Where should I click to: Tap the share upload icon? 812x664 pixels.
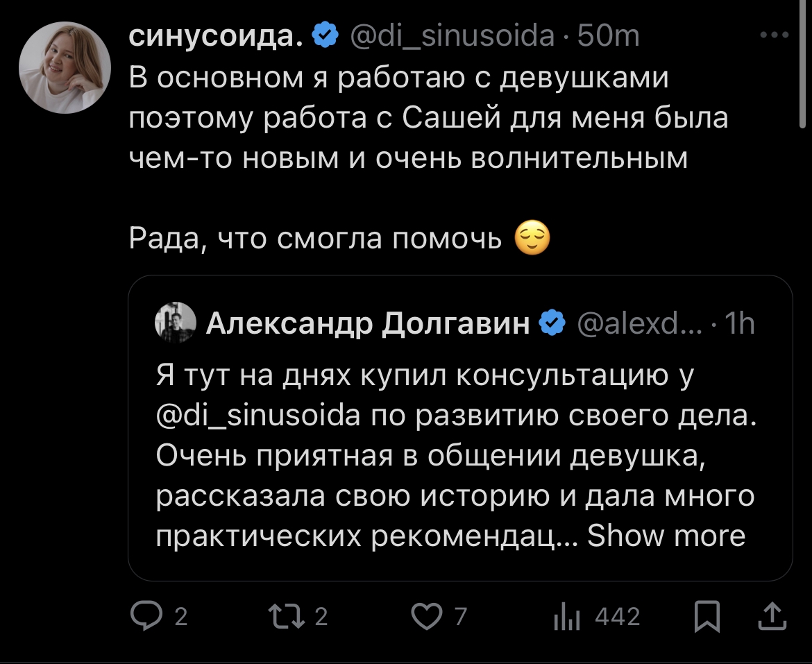pos(773,617)
